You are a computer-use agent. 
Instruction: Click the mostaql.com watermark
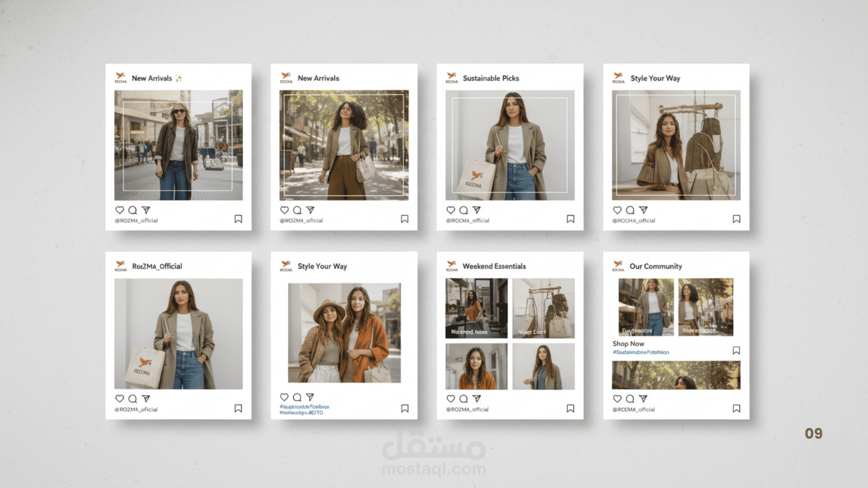click(x=434, y=469)
